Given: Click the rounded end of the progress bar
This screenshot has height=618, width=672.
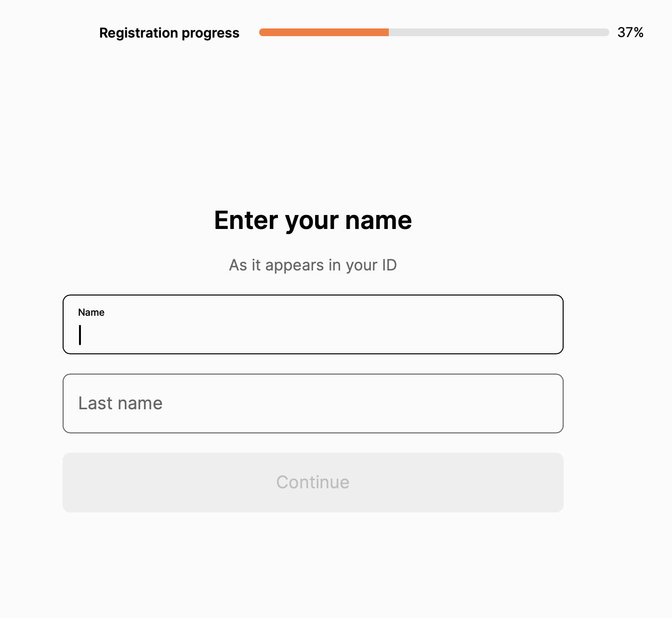Looking at the screenshot, I should tap(606, 32).
